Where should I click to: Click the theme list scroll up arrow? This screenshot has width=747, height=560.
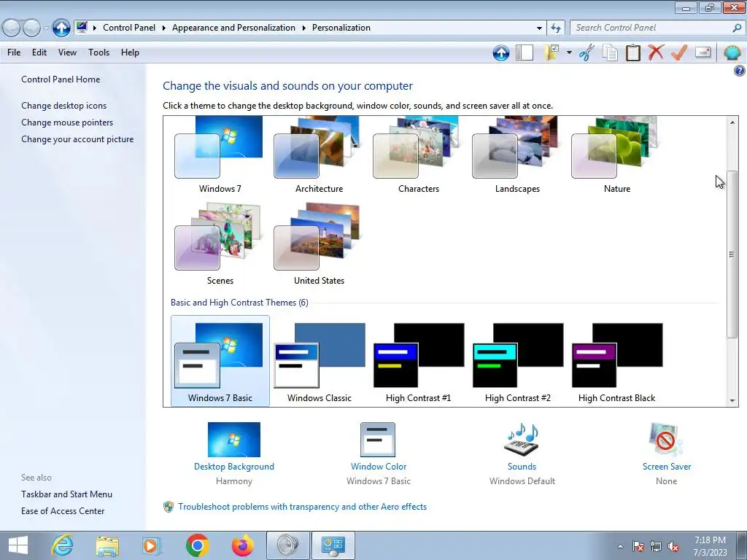tap(732, 122)
